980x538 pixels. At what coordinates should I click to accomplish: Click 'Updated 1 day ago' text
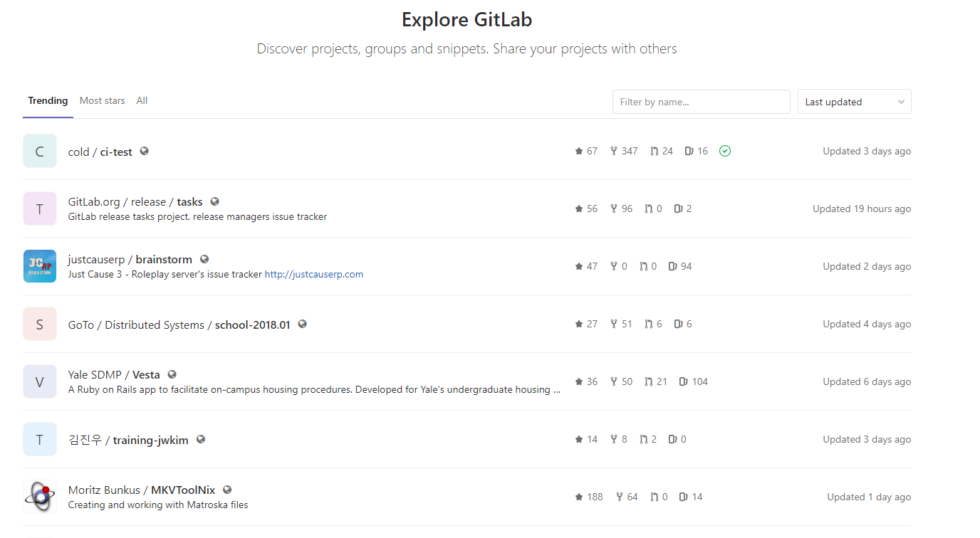pyautogui.click(x=869, y=497)
